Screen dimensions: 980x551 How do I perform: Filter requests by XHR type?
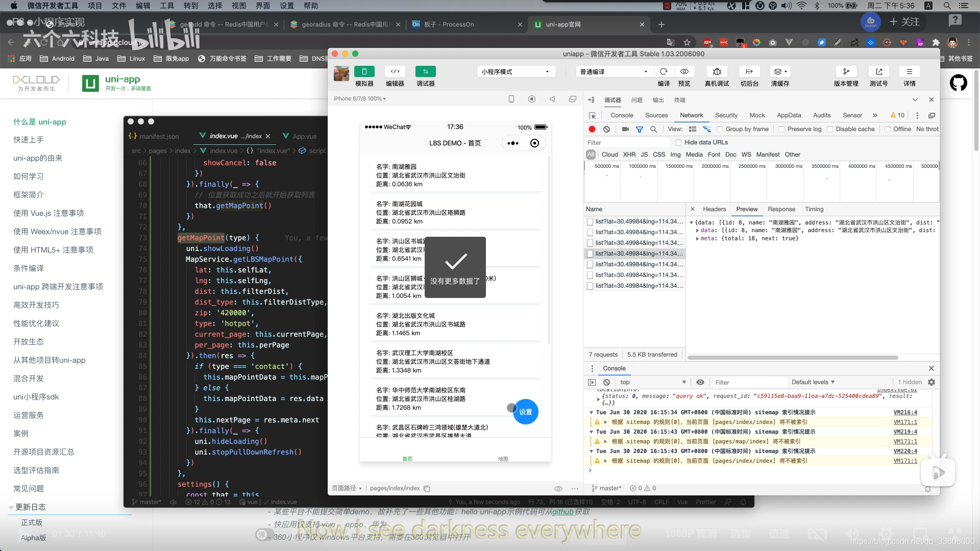[629, 155]
